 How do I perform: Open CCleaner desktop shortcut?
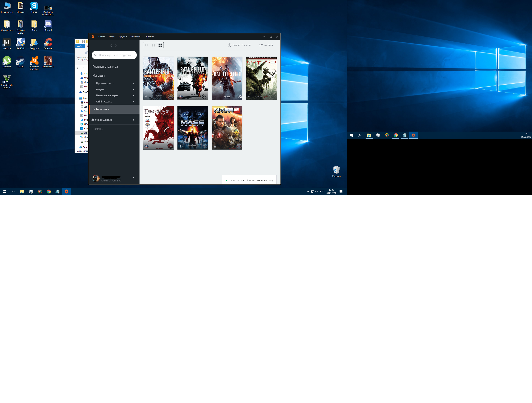pyautogui.click(x=48, y=44)
